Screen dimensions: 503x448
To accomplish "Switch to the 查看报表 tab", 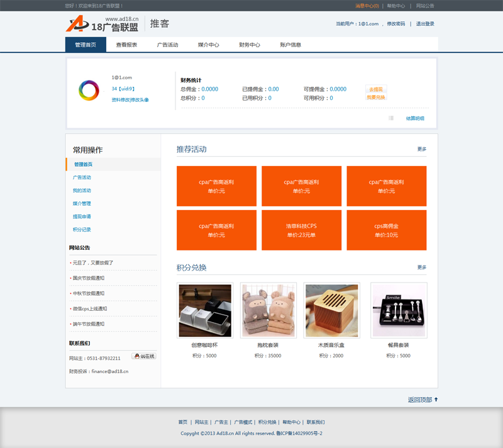I will [126, 45].
